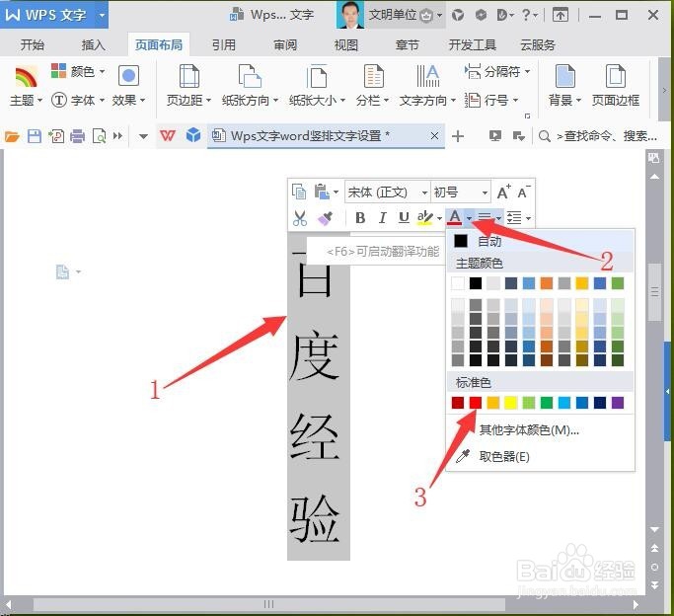The height and width of the screenshot is (616, 674).
Task: Click the Paper Size (纸张大小) icon
Action: tap(317, 76)
